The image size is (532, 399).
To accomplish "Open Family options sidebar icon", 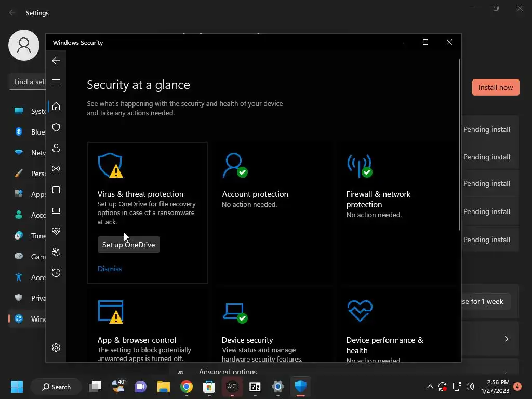I will (56, 252).
